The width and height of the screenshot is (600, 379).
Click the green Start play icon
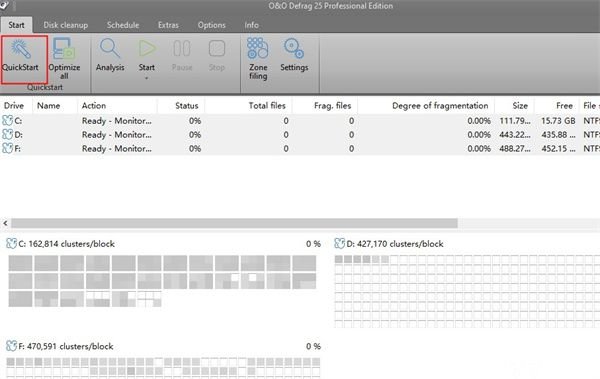pyautogui.click(x=147, y=49)
